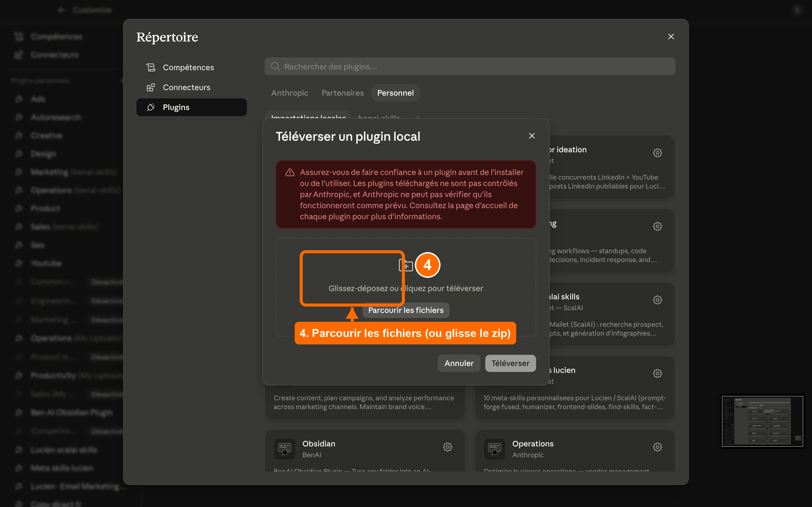This screenshot has height=507, width=812.
Task: Close the Répertoire dialog
Action: coord(671,36)
